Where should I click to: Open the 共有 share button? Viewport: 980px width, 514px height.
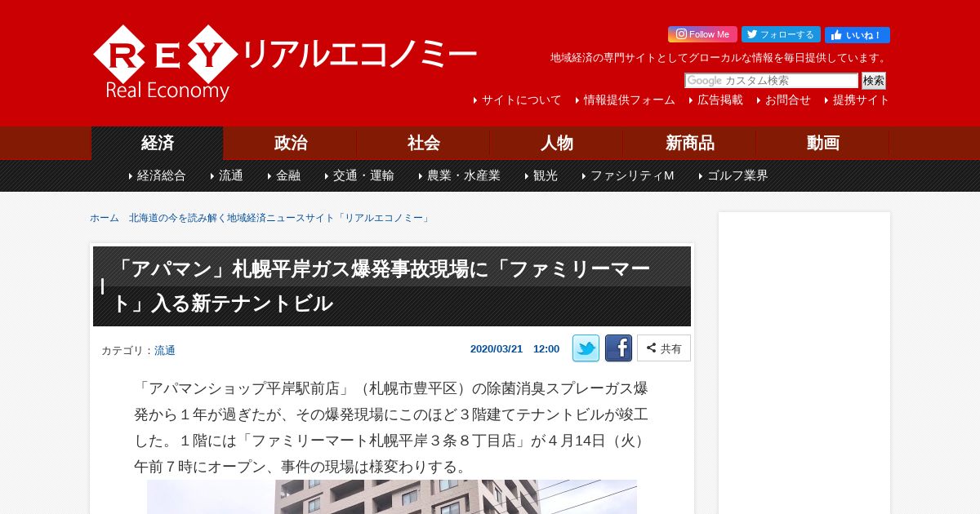(664, 348)
